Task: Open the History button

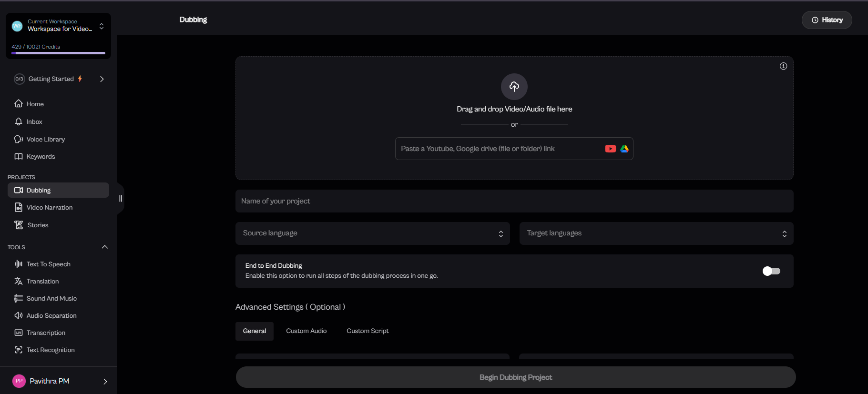Action: click(x=827, y=20)
